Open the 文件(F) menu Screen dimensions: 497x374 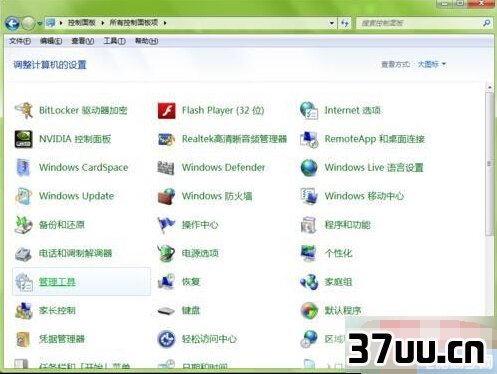tap(20, 41)
